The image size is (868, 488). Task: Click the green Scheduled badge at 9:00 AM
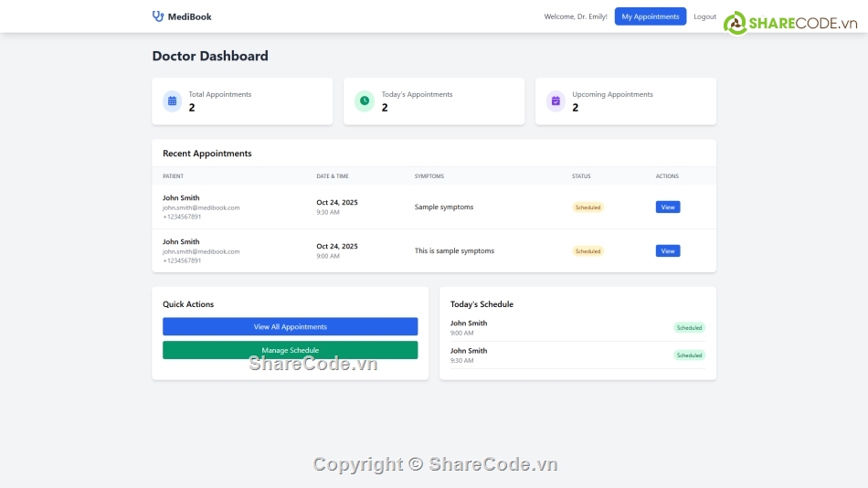tap(689, 327)
